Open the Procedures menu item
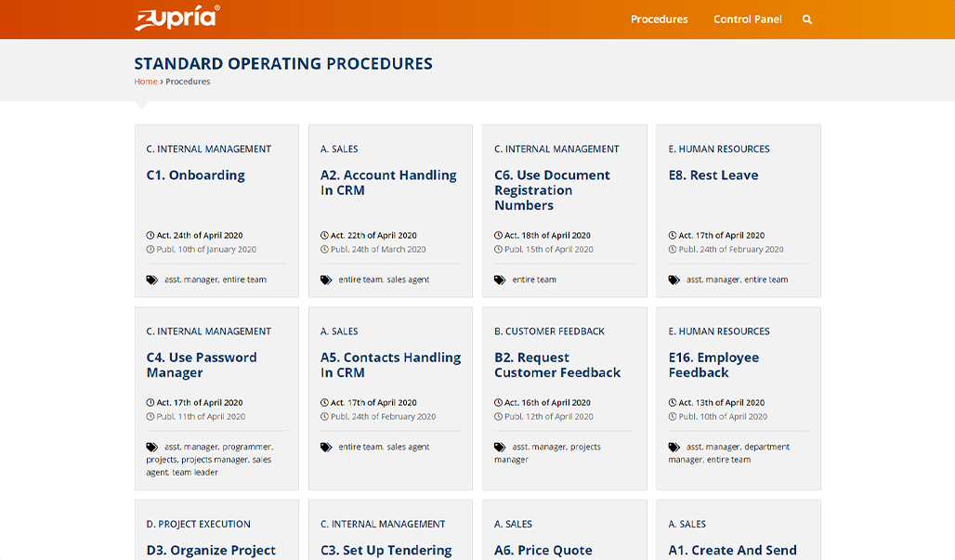Viewport: 955px width, 560px height. coord(659,20)
